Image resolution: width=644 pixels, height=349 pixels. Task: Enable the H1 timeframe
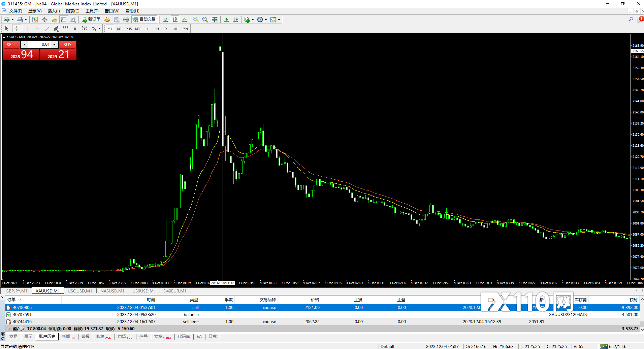(148, 29)
